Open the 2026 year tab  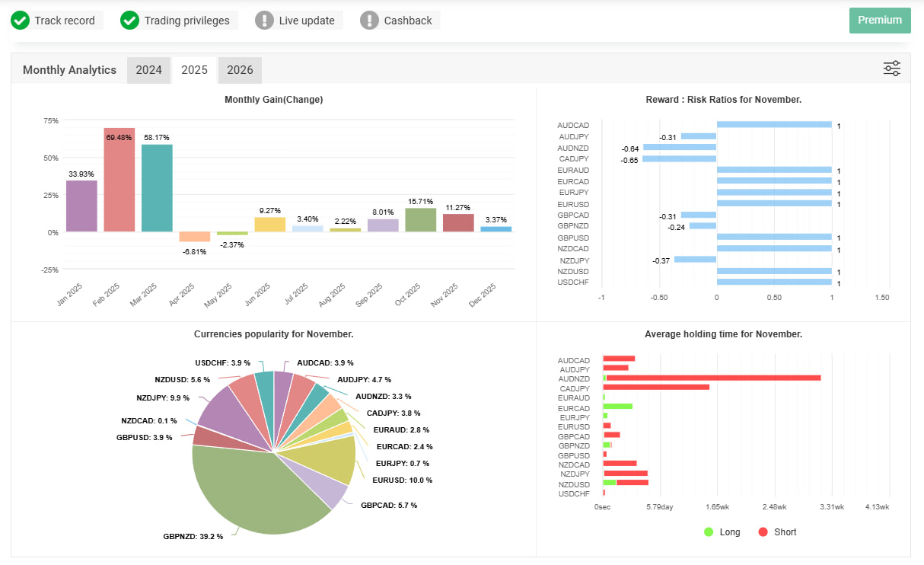click(x=240, y=70)
